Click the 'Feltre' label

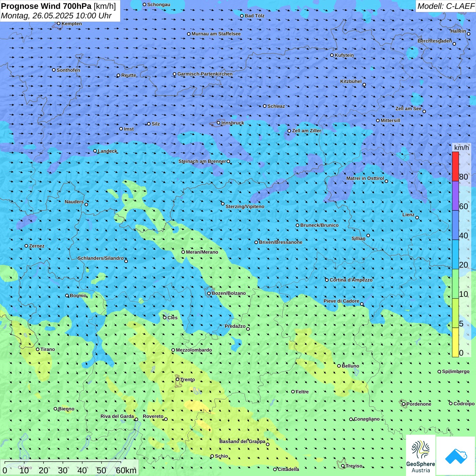302,392
